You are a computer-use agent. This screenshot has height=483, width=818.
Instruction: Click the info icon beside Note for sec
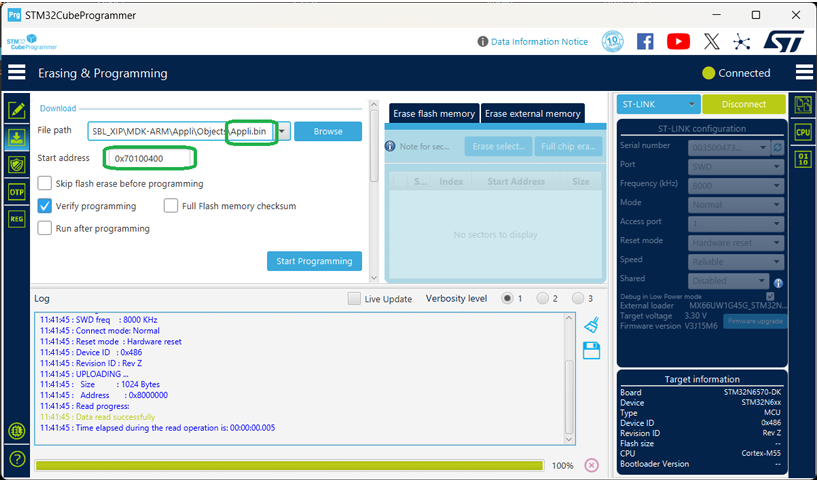point(390,146)
